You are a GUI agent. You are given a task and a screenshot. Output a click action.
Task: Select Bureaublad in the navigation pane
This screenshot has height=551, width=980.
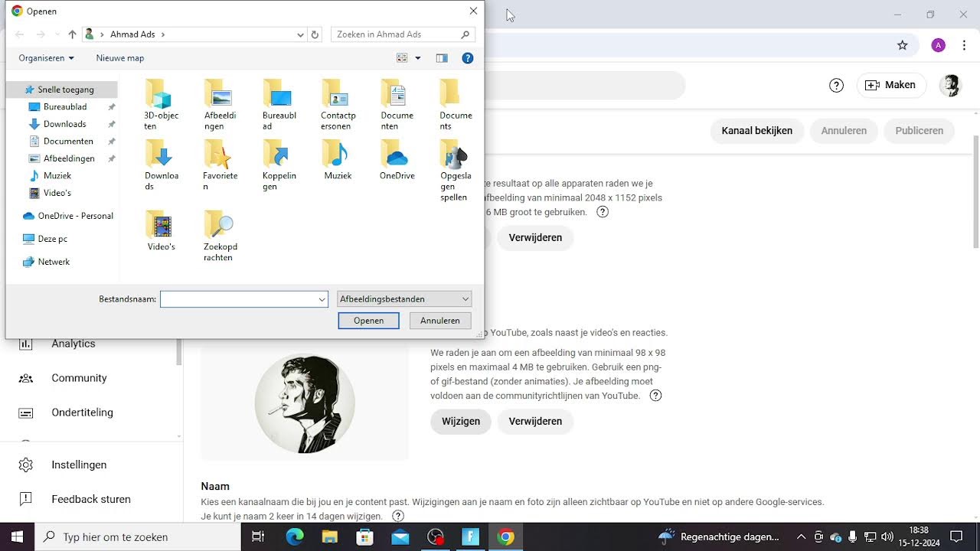pos(64,107)
